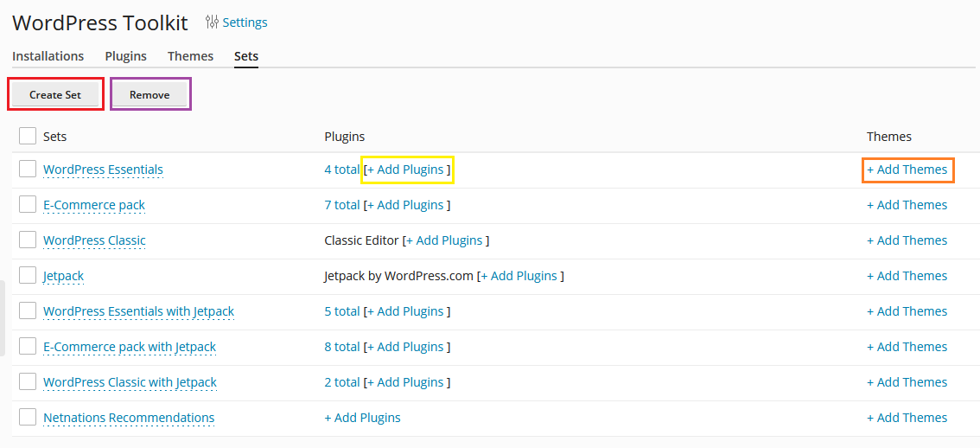The width and height of the screenshot is (980, 448).
Task: Add plugins to WordPress Classic set
Action: 444,240
